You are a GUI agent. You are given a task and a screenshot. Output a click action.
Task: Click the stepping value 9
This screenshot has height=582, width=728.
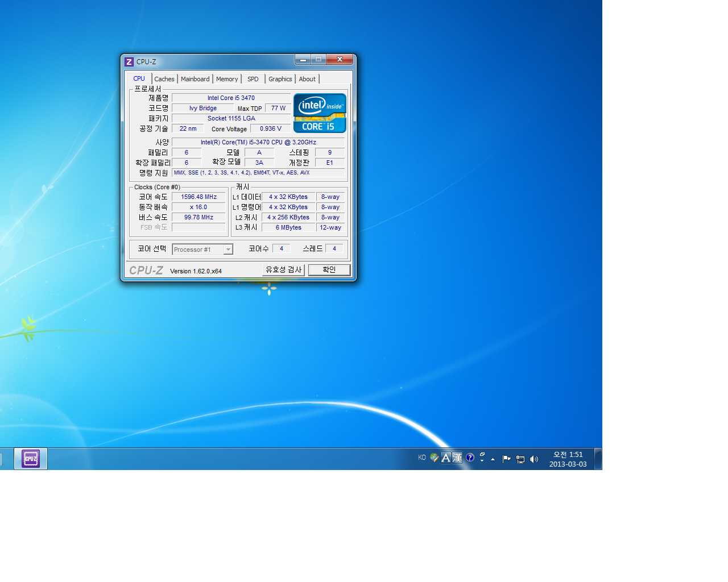point(330,152)
